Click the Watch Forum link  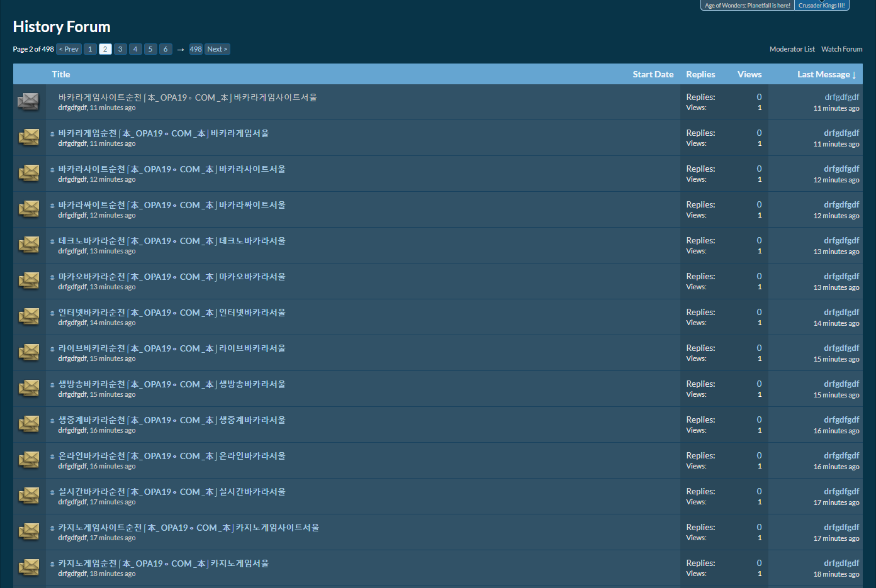(x=841, y=49)
